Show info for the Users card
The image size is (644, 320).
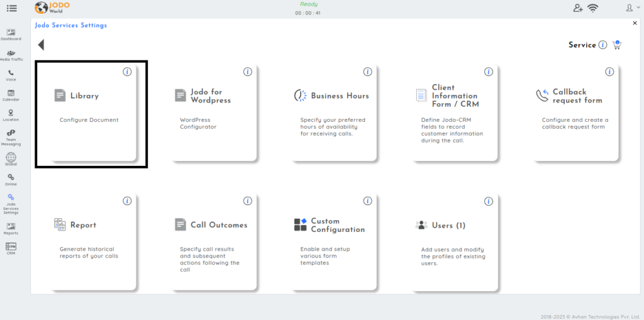[x=488, y=201]
